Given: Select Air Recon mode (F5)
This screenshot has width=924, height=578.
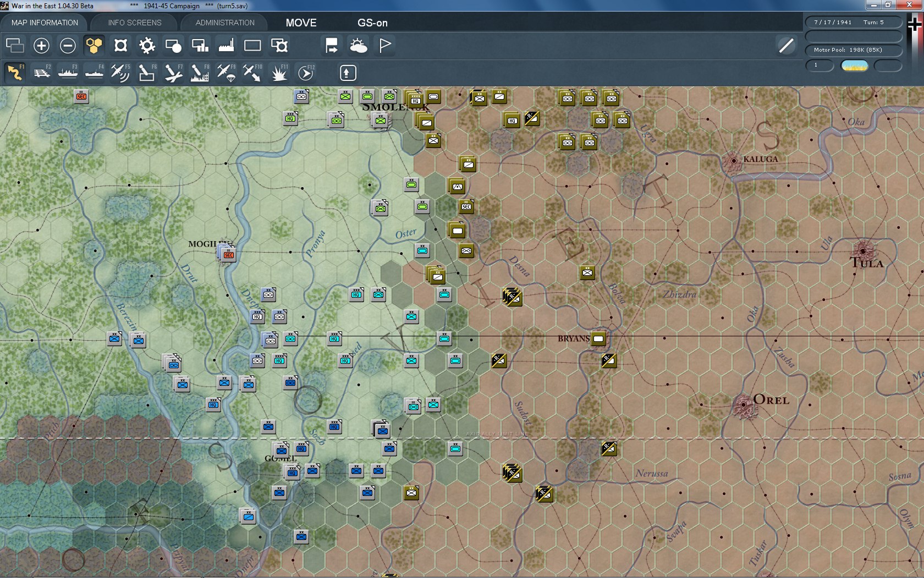Looking at the screenshot, I should [120, 73].
